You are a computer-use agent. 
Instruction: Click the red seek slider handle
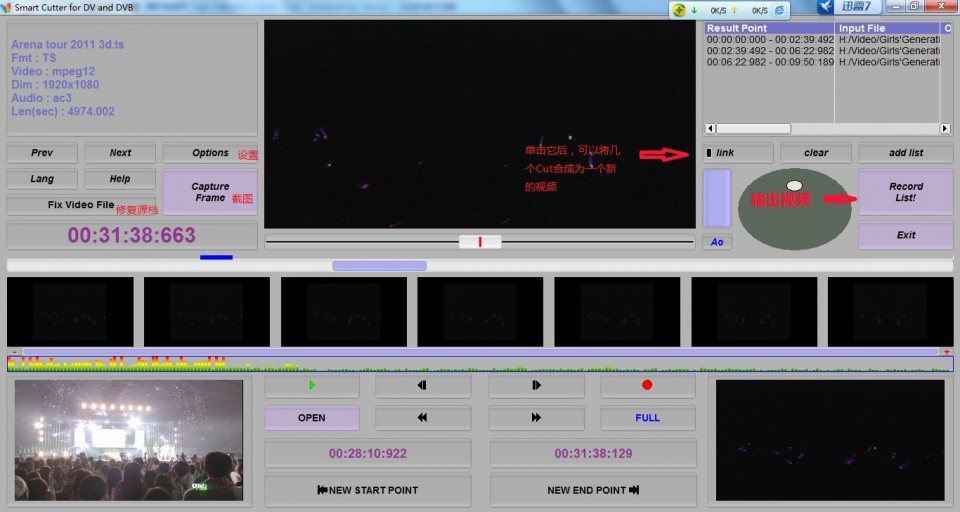(x=480, y=242)
